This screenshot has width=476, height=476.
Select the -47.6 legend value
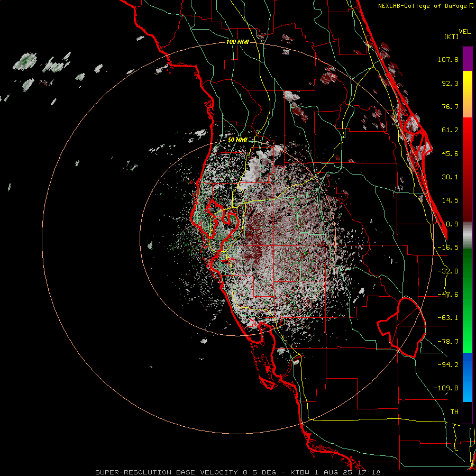(x=448, y=295)
